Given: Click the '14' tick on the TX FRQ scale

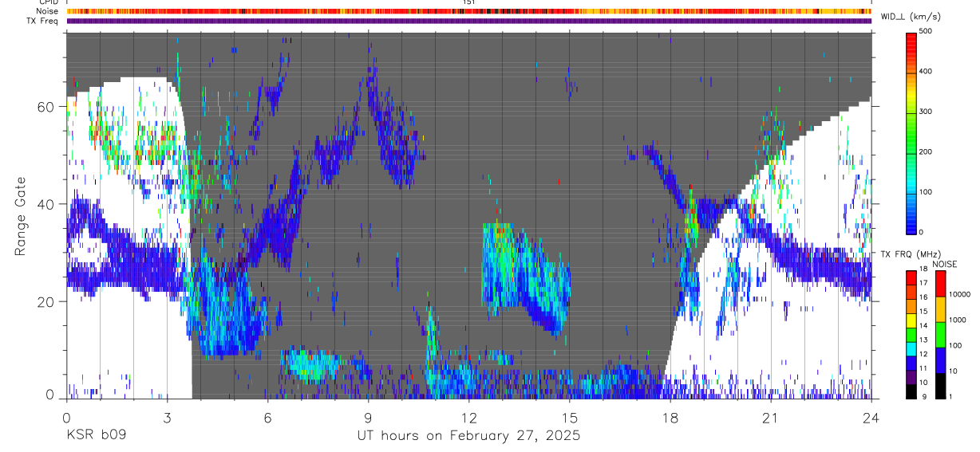Looking at the screenshot, I should tap(923, 325).
